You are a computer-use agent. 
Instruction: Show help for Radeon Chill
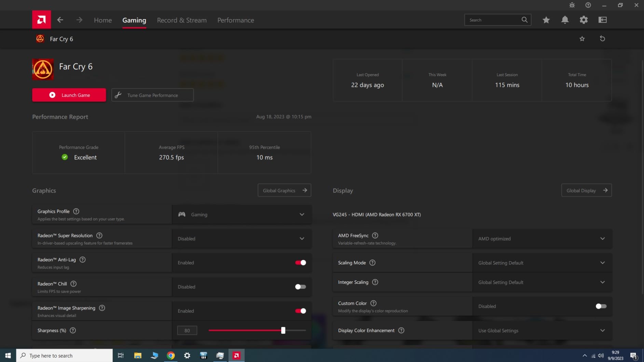click(x=73, y=284)
